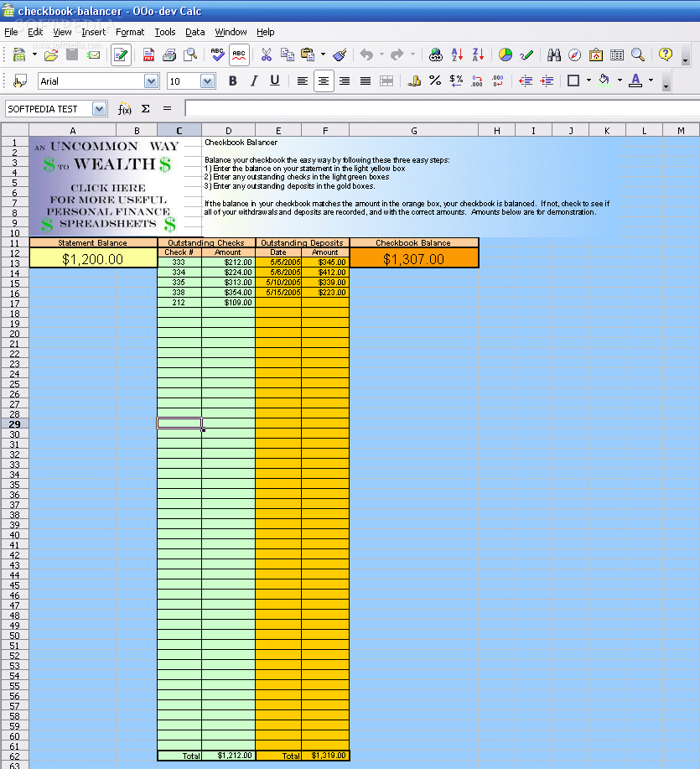Click Merge Cells icon
Image resolution: width=700 pixels, height=769 pixels.
(386, 81)
